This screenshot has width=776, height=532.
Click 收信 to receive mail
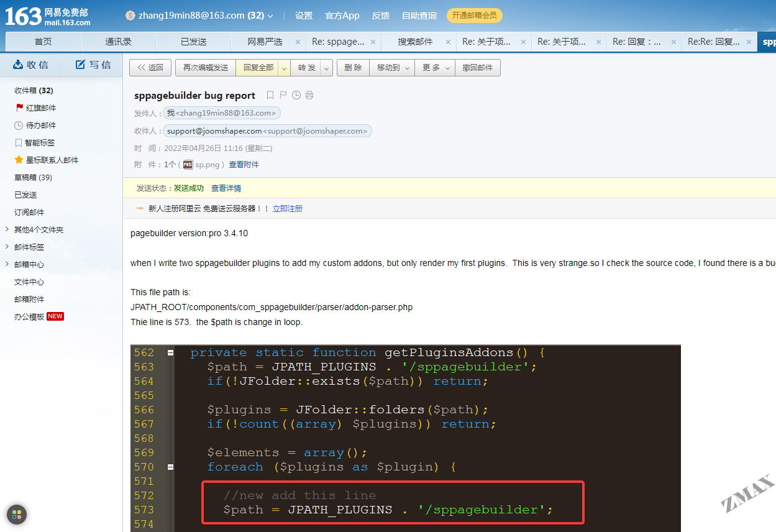(30, 65)
